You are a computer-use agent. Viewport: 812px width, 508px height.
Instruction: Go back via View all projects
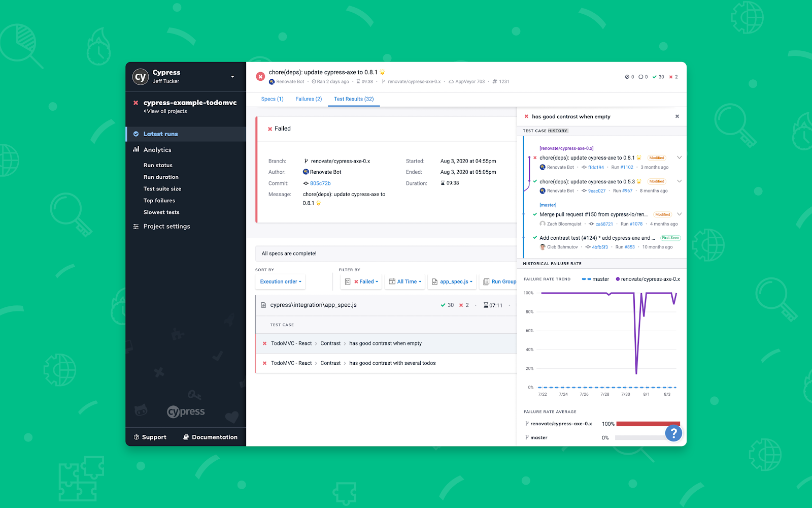(165, 111)
